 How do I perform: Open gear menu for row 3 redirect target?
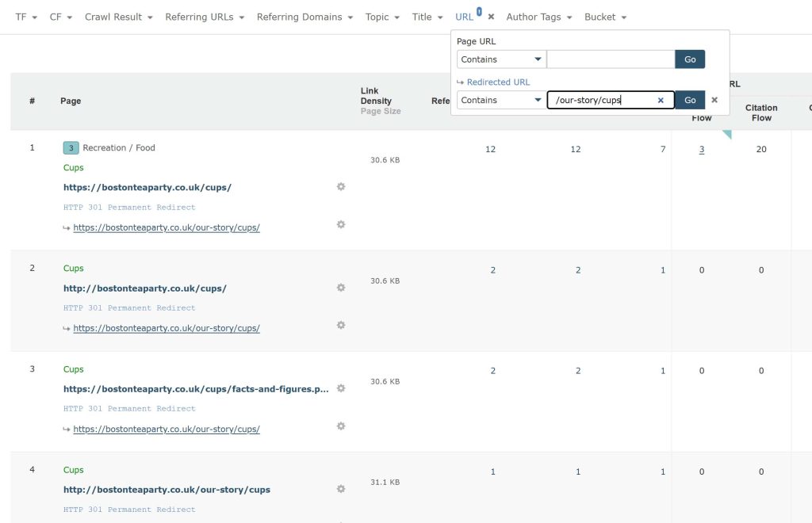tap(341, 426)
